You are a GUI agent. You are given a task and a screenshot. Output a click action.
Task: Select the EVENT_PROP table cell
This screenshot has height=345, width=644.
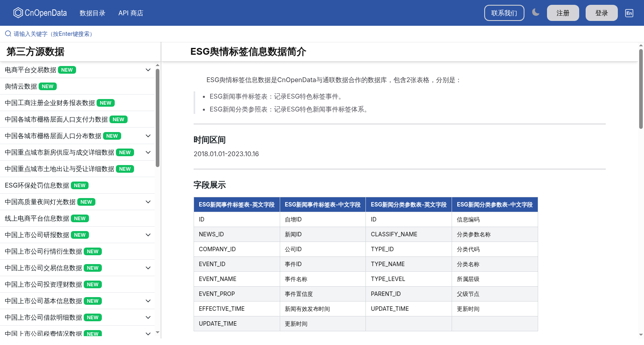[237, 294]
